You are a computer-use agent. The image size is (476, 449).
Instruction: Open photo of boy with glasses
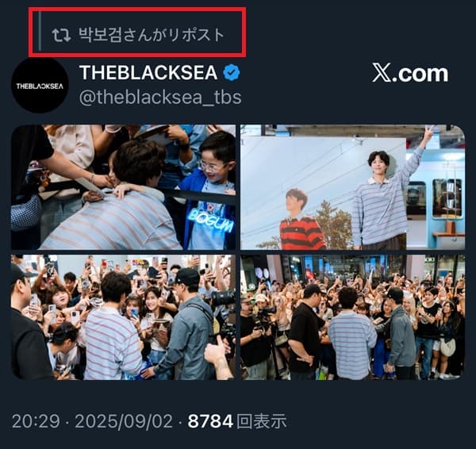(x=123, y=187)
